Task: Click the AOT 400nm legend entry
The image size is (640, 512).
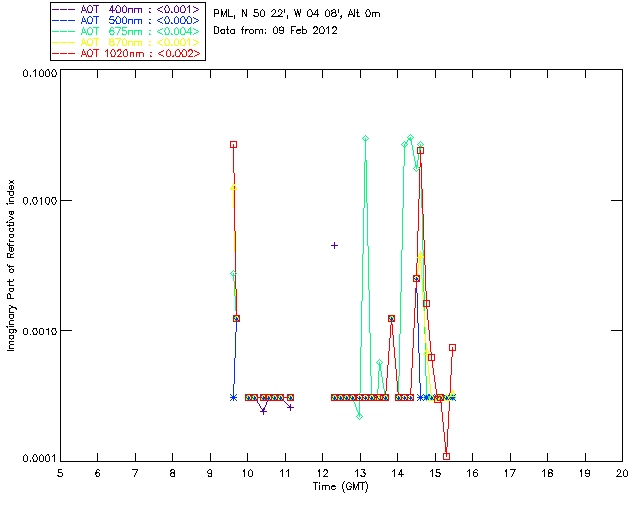Action: click(x=127, y=9)
